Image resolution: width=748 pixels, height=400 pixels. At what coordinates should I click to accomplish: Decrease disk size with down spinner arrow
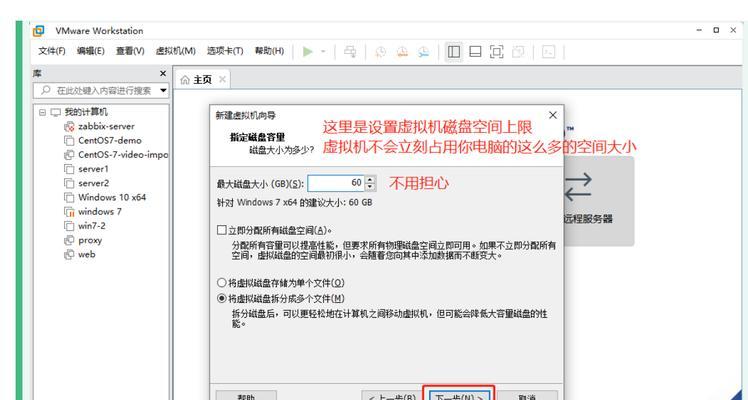tap(371, 187)
